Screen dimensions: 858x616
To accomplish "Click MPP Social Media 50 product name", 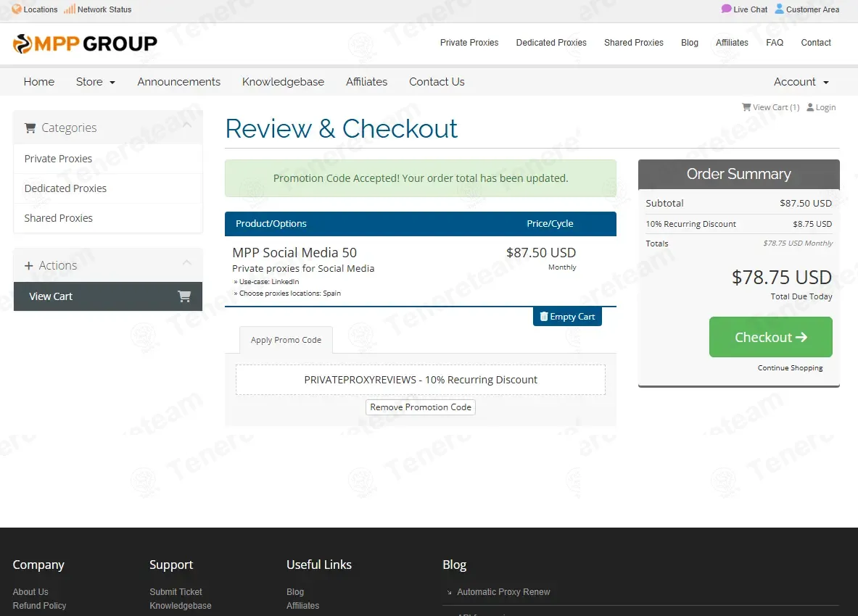I will click(294, 252).
